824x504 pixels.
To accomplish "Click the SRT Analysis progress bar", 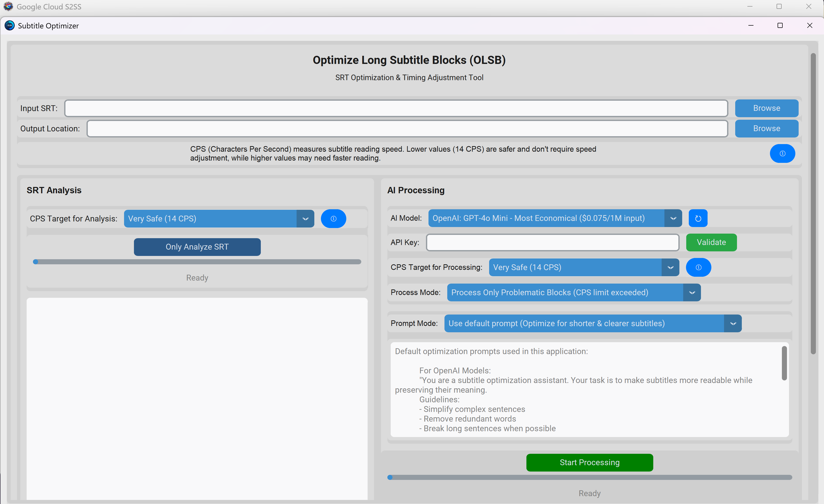I will click(x=197, y=262).
